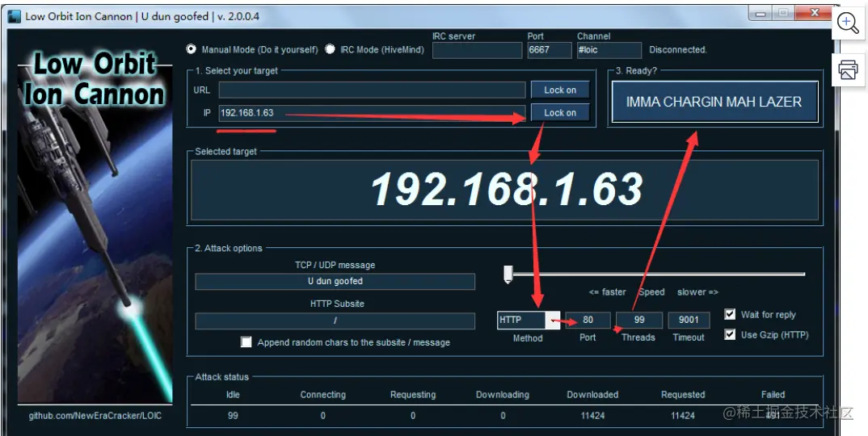Click the large selected target 192.168.1.63
Viewport: 868px width, 436px height.
507,189
